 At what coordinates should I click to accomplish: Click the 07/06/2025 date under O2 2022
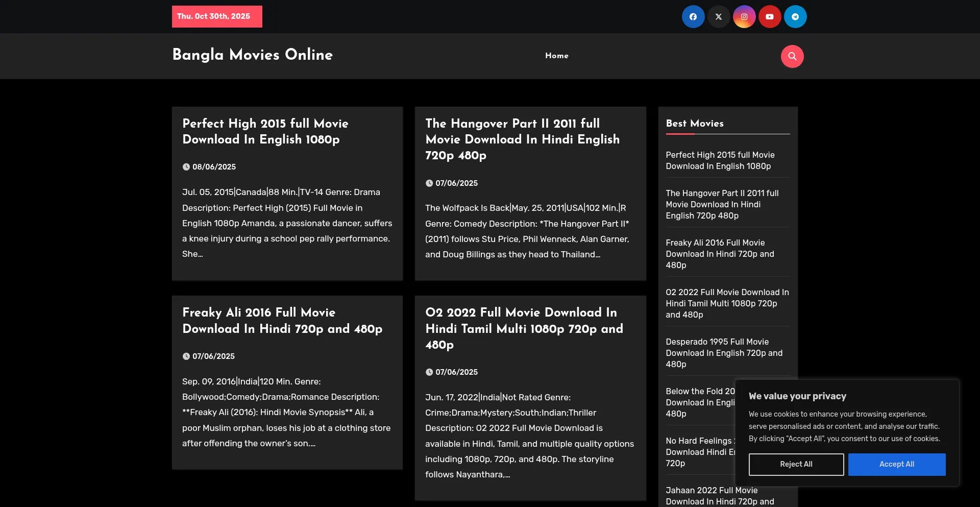click(x=456, y=372)
